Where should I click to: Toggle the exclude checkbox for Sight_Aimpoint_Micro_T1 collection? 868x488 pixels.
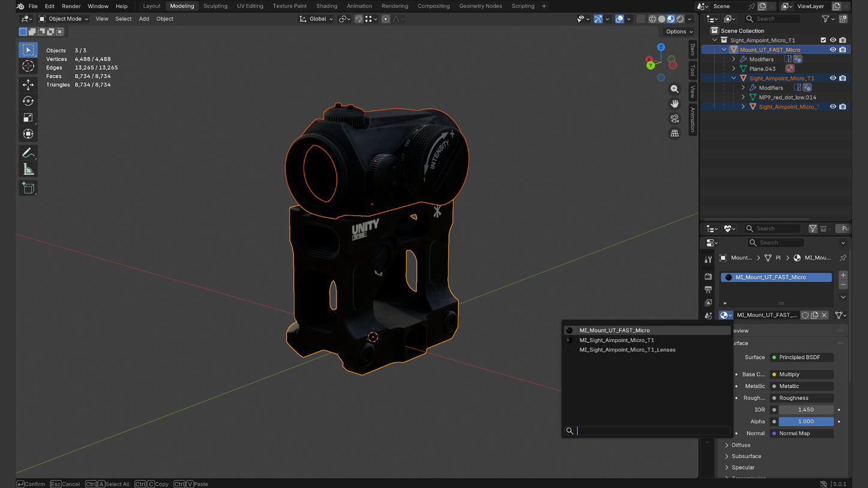tap(823, 40)
